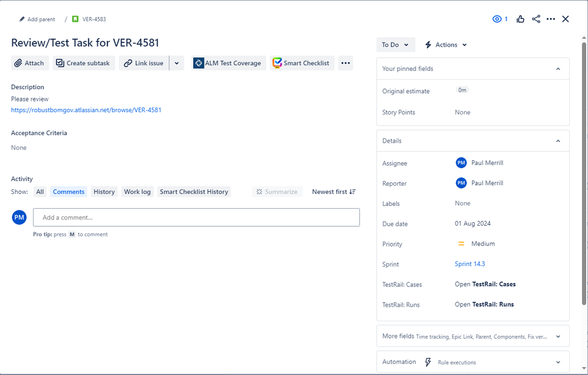Close the issue dialog with the X
Screen dimensions: 588x375
coord(566,19)
